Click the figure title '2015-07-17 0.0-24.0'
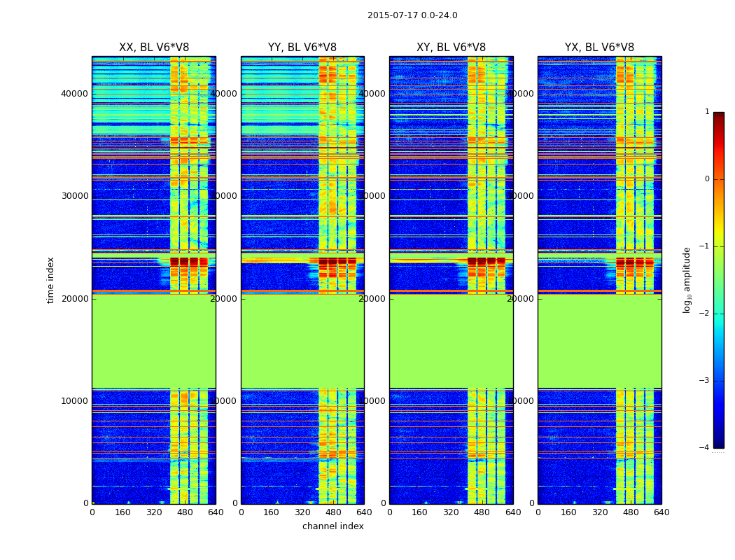 click(x=412, y=15)
